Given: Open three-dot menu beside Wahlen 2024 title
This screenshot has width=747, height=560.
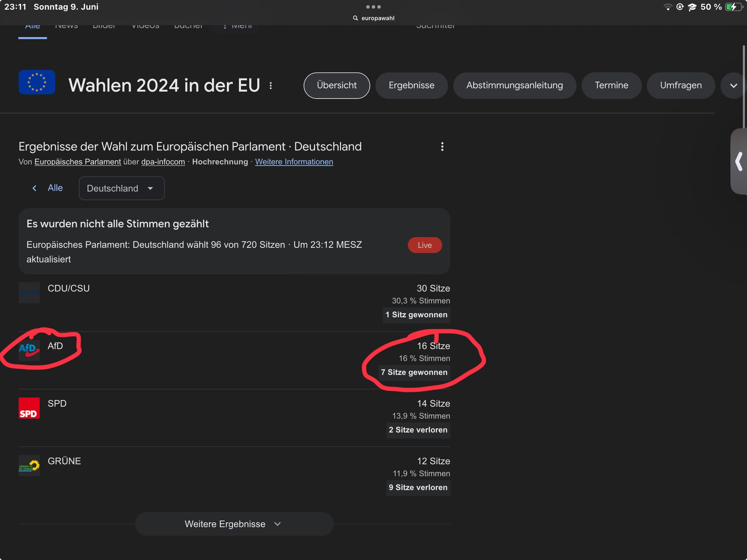Looking at the screenshot, I should [x=271, y=86].
